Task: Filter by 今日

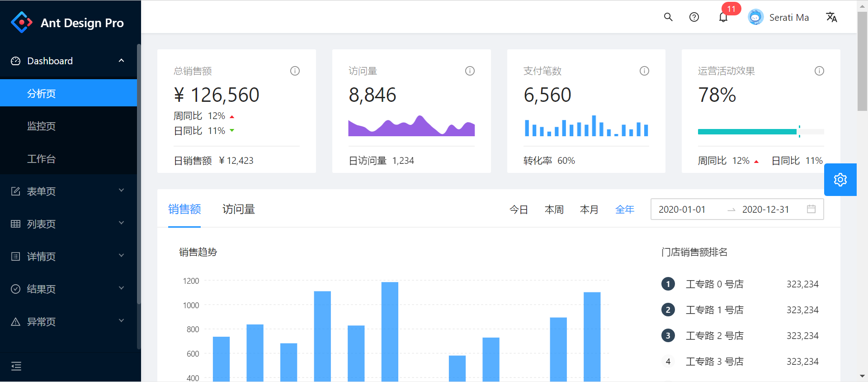Action: (x=519, y=210)
